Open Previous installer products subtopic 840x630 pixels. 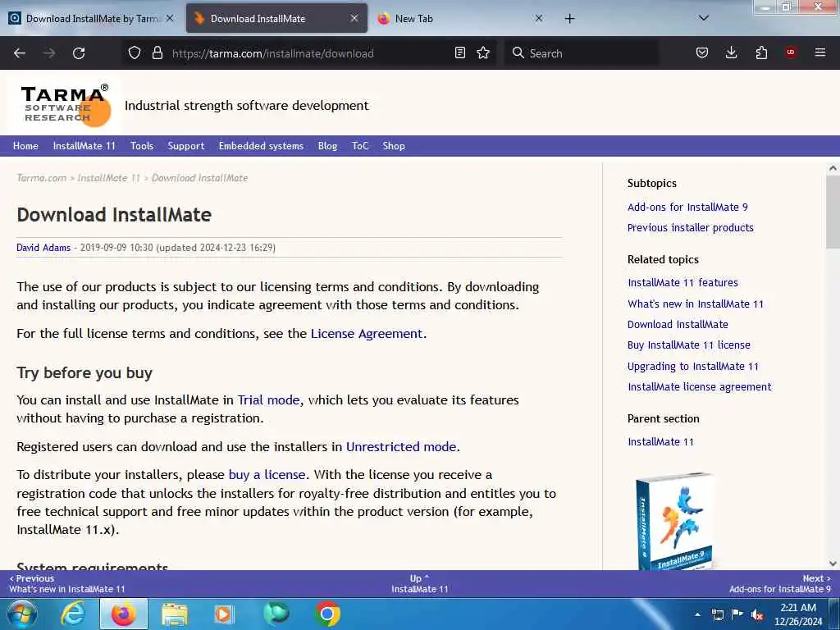coord(691,228)
